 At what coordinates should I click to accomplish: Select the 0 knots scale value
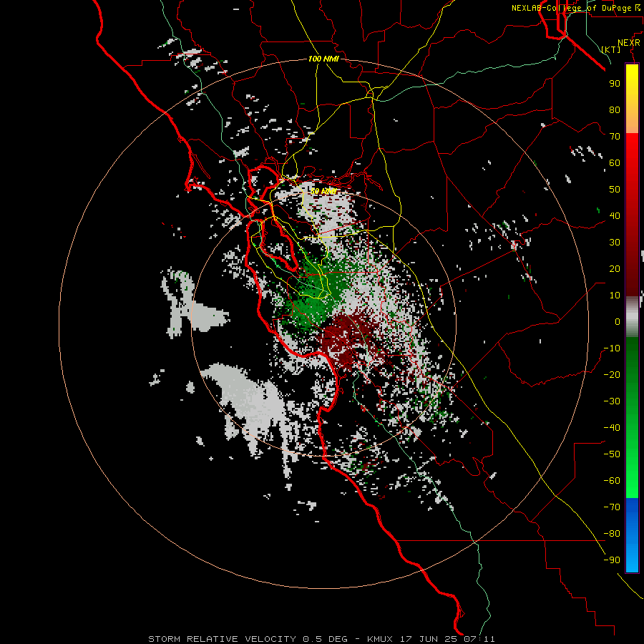(x=618, y=322)
